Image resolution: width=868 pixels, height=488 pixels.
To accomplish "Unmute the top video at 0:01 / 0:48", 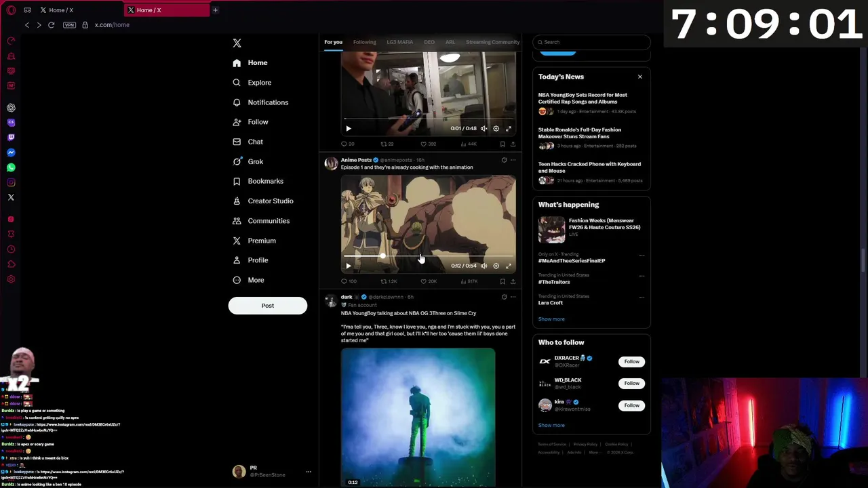I will point(484,128).
